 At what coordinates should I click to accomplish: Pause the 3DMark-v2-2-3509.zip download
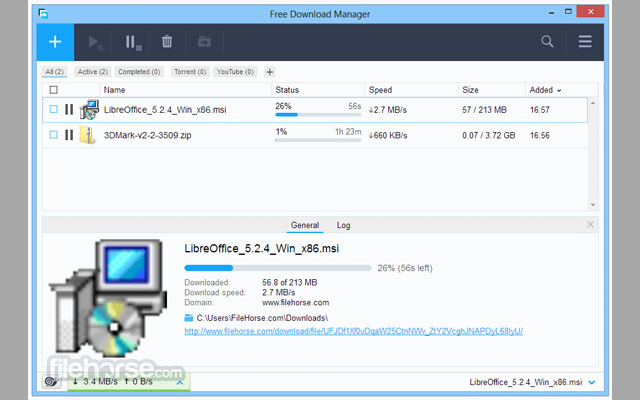click(69, 135)
